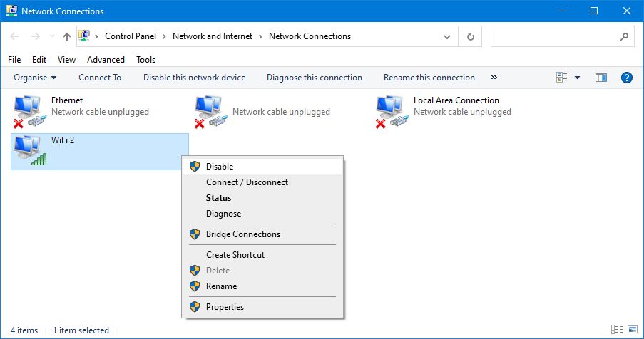Click Rename this connection
This screenshot has width=644, height=339.
tap(429, 78)
